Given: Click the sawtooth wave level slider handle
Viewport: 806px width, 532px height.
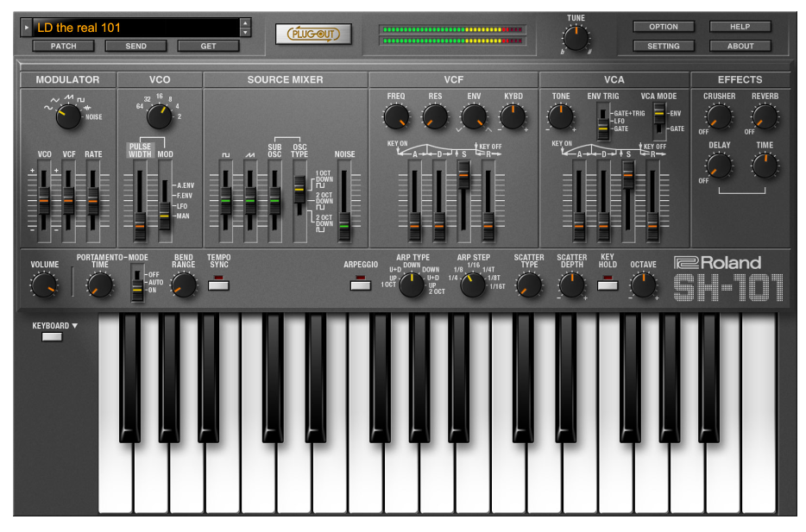Looking at the screenshot, I should click(250, 201).
